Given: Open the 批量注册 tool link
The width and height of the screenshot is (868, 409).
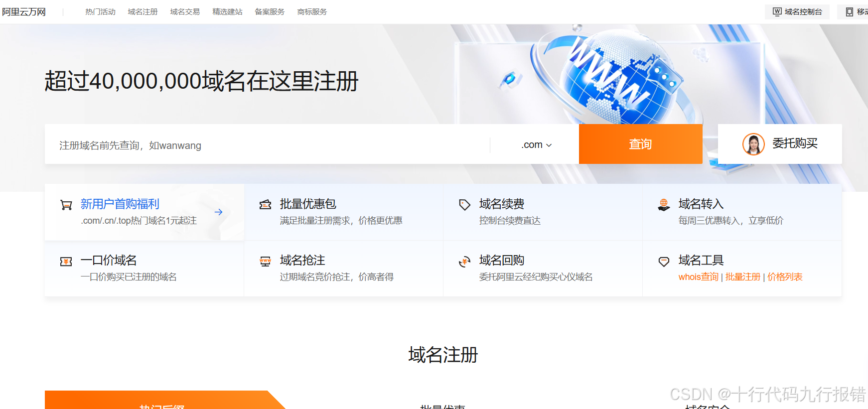Looking at the screenshot, I should pos(743,277).
